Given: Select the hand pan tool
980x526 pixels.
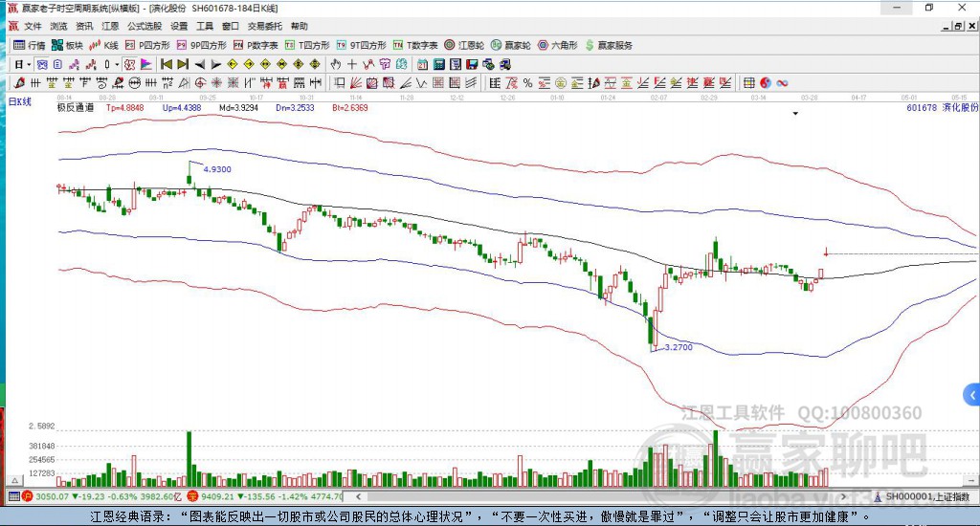Looking at the screenshot, I should 336,64.
